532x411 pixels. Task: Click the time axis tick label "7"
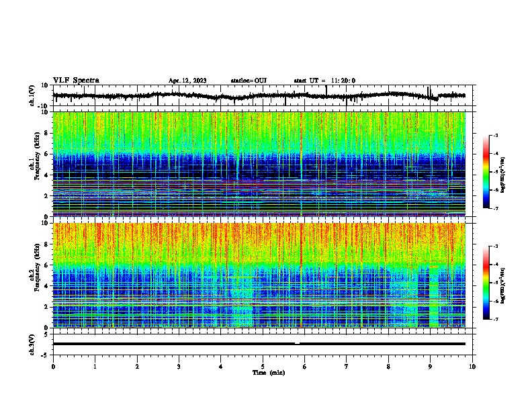347,367
